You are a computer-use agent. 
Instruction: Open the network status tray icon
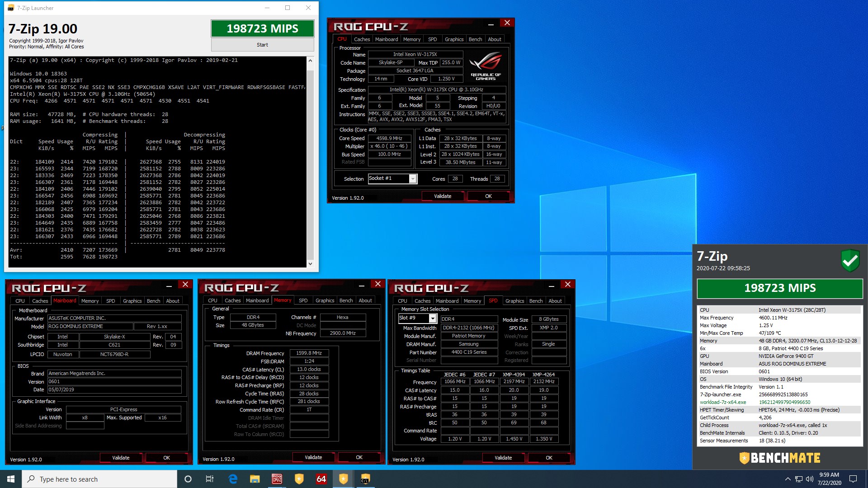799,479
